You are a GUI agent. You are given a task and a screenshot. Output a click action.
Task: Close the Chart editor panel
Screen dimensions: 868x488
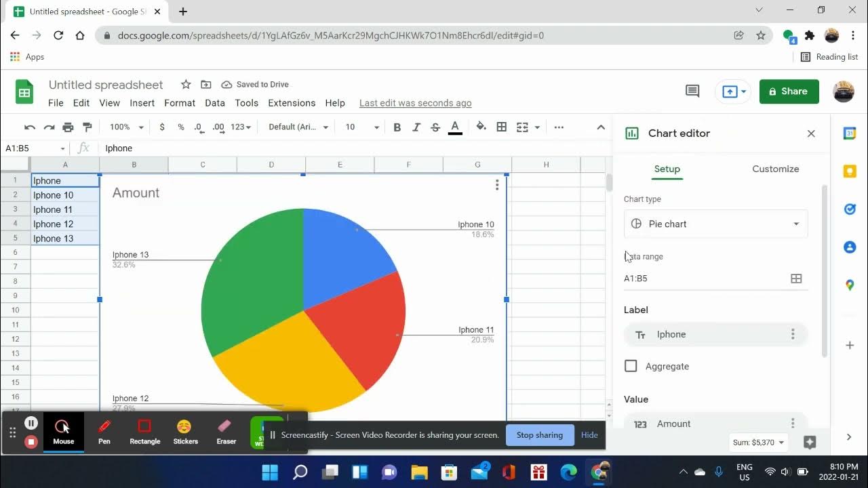[811, 134]
